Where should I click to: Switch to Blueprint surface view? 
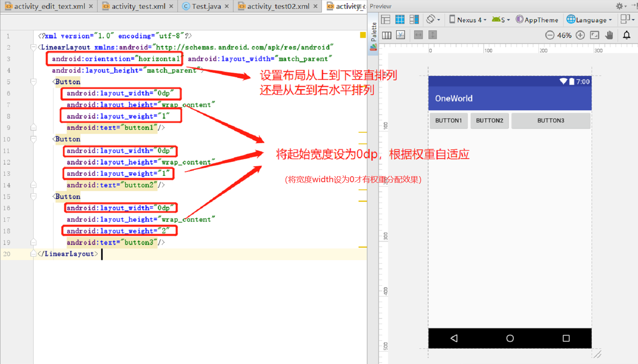tap(400, 20)
